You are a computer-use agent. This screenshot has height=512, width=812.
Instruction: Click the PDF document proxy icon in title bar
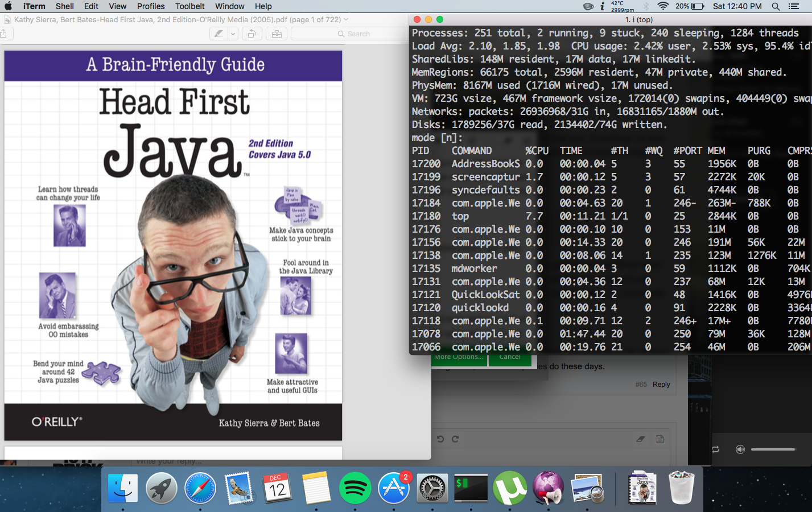tap(7, 20)
